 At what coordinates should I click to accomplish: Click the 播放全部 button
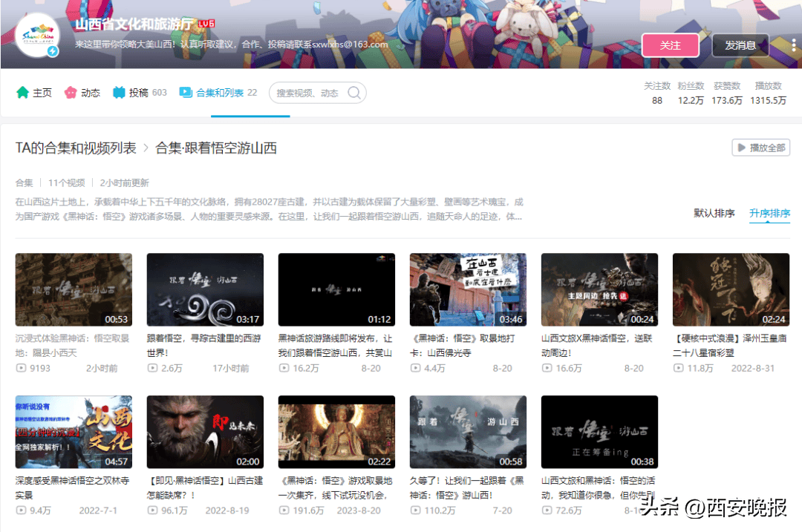761,148
